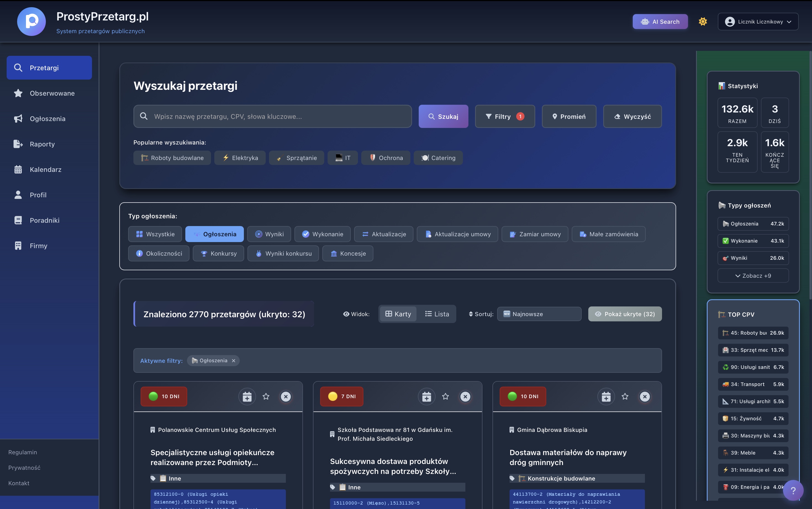Switch view to Lista
The image size is (812, 509).
tap(437, 314)
